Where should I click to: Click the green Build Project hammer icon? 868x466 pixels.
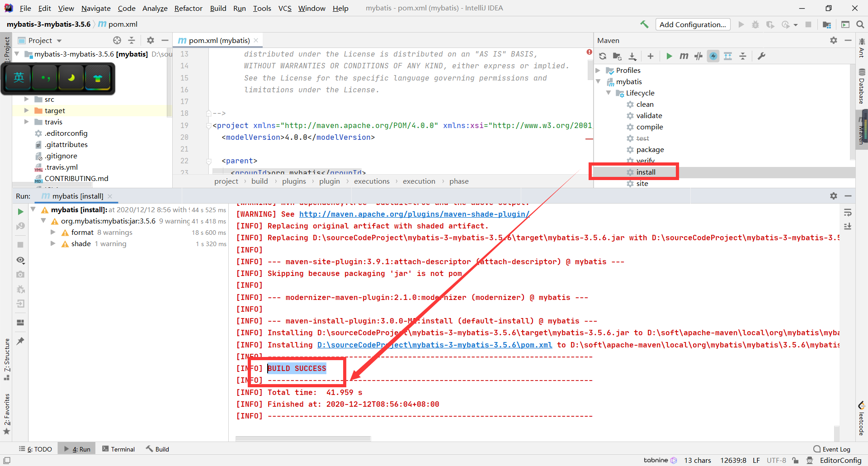pos(644,24)
